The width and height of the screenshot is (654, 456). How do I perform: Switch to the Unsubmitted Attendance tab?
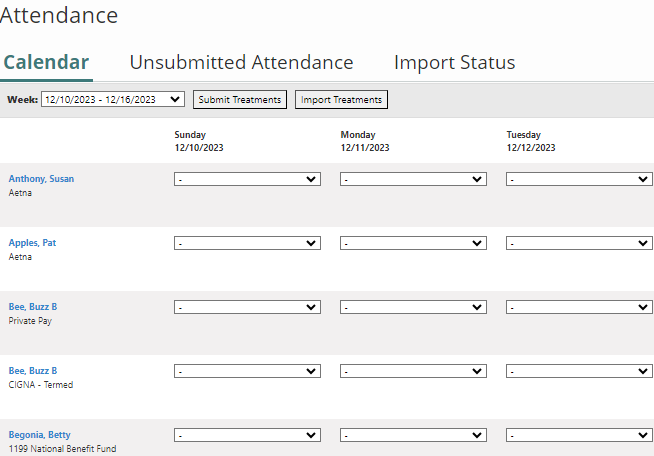point(241,63)
